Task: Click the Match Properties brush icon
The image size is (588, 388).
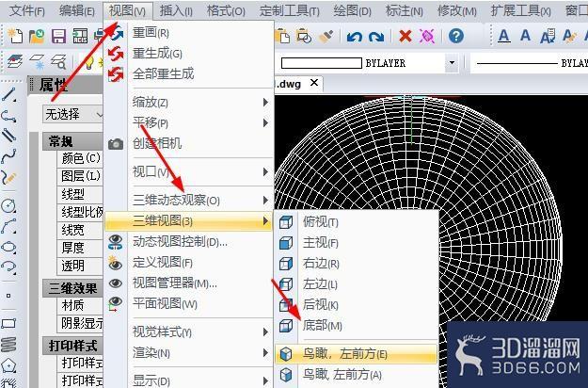Action: point(326,37)
